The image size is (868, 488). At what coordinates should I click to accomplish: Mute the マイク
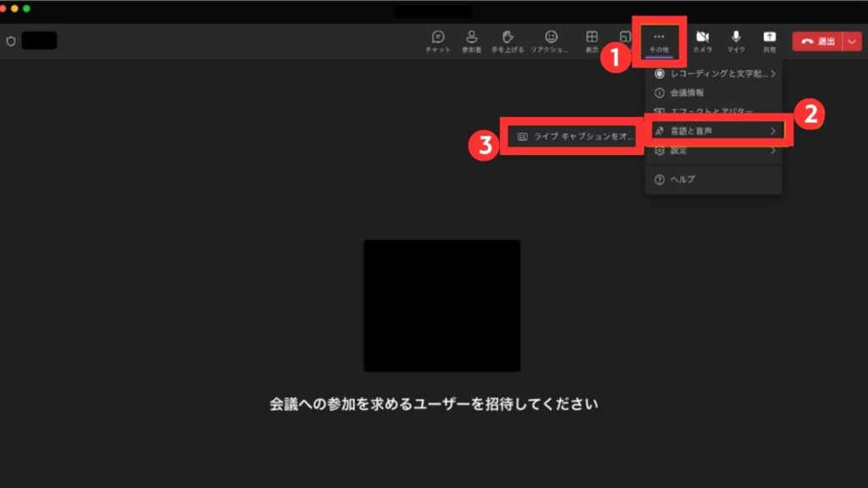pyautogui.click(x=734, y=41)
